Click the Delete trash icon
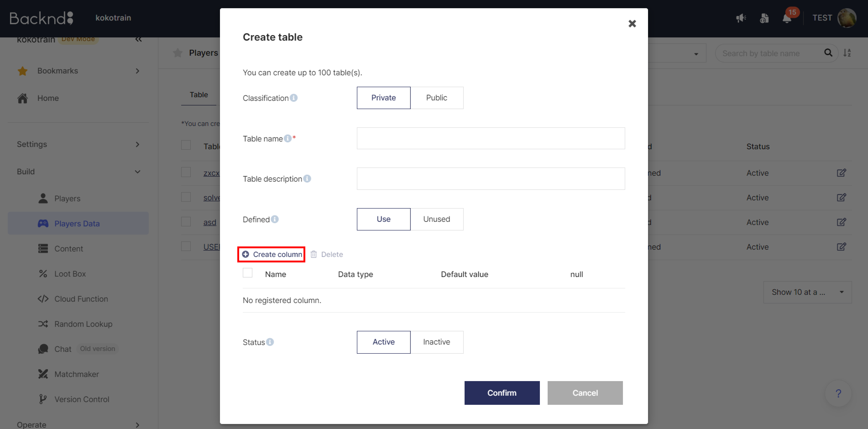Image resolution: width=868 pixels, height=429 pixels. point(314,254)
